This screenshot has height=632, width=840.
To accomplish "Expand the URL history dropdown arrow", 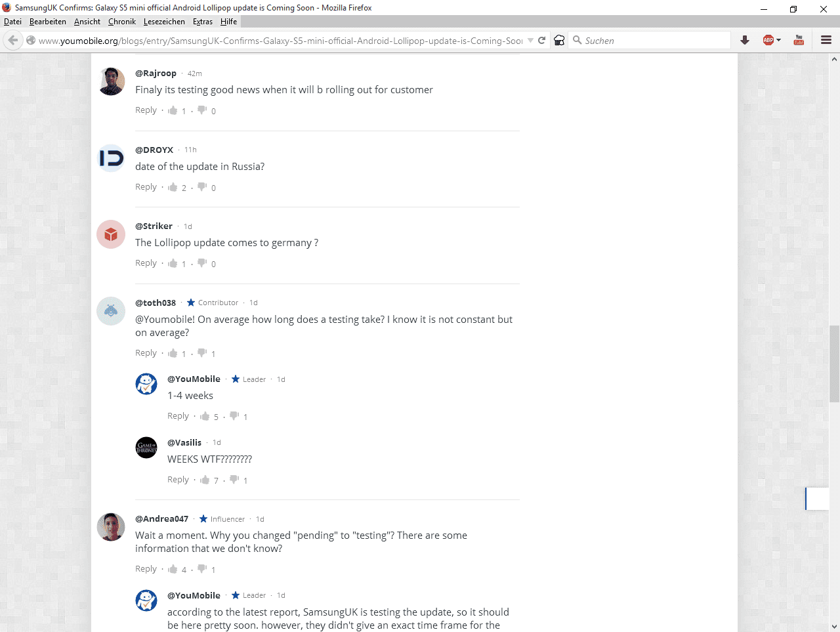I will 530,40.
